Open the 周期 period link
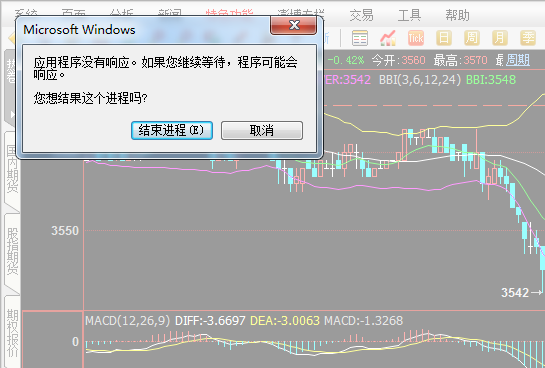 (518, 60)
